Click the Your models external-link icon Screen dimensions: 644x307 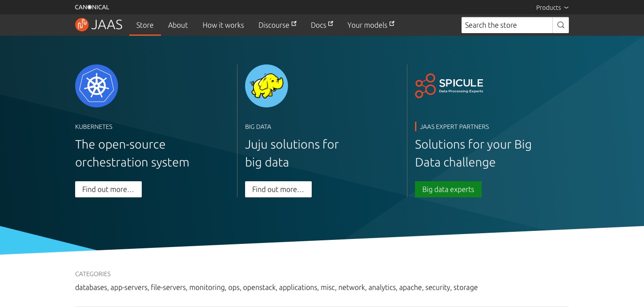tap(392, 24)
